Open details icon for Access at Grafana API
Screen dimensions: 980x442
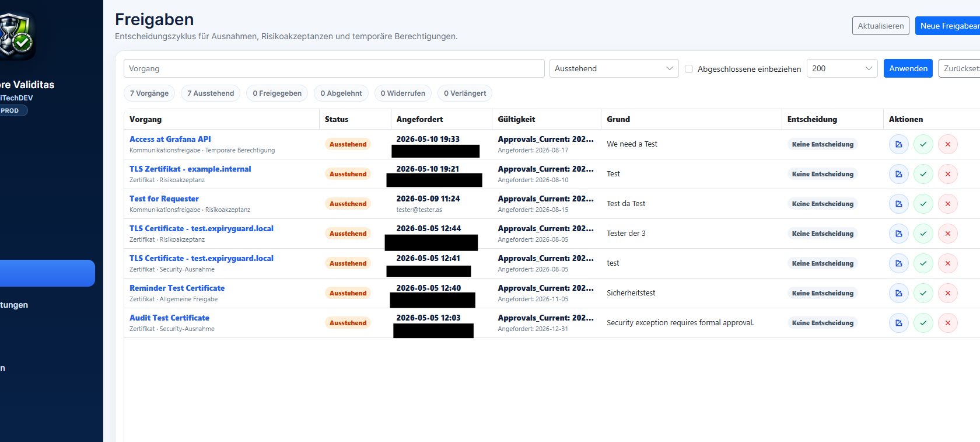pyautogui.click(x=899, y=144)
